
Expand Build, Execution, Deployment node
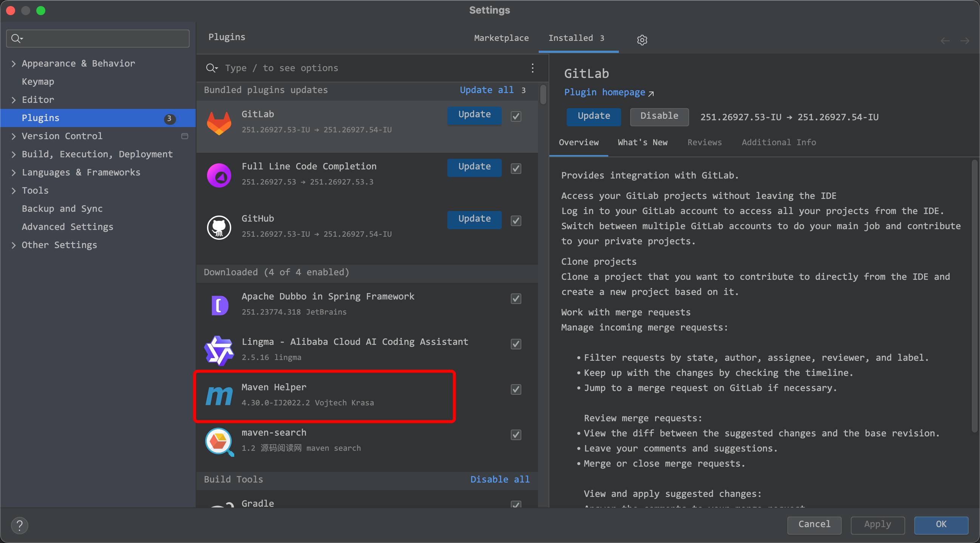coord(14,154)
